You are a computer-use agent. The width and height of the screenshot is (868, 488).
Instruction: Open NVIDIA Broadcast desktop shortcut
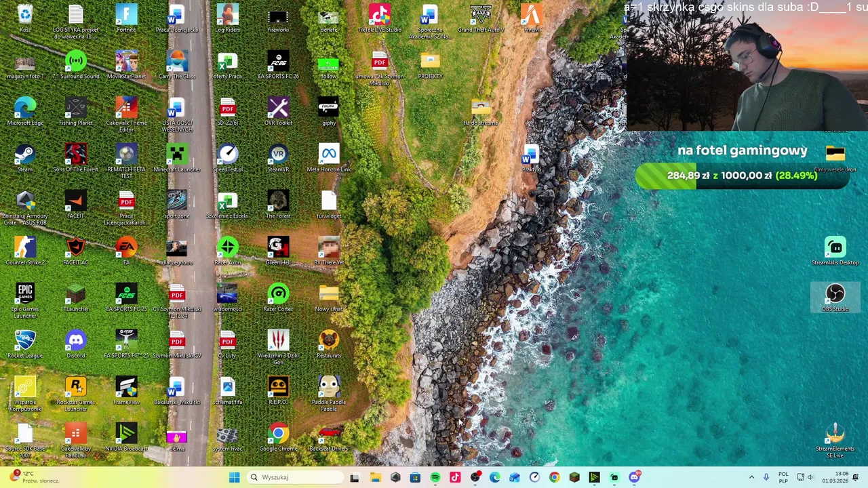[x=126, y=438]
